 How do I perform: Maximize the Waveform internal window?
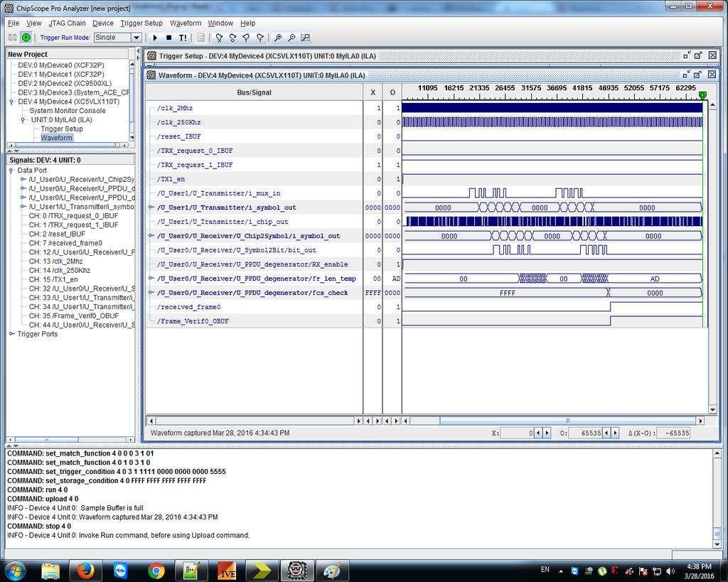(697, 74)
